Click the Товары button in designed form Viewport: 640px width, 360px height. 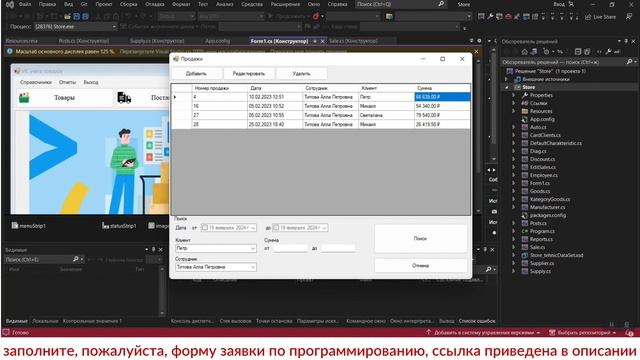click(64, 98)
